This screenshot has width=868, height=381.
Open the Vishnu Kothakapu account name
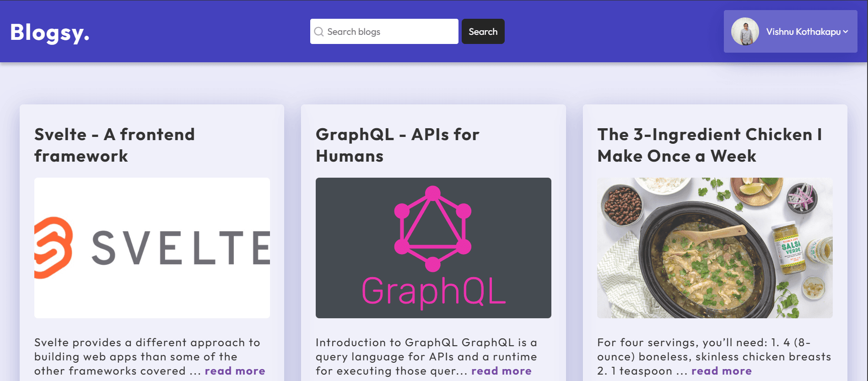tap(803, 32)
